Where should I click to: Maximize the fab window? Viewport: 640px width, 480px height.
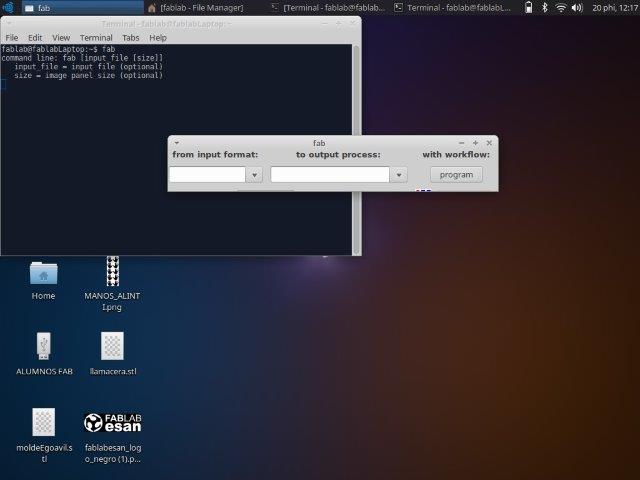point(475,143)
